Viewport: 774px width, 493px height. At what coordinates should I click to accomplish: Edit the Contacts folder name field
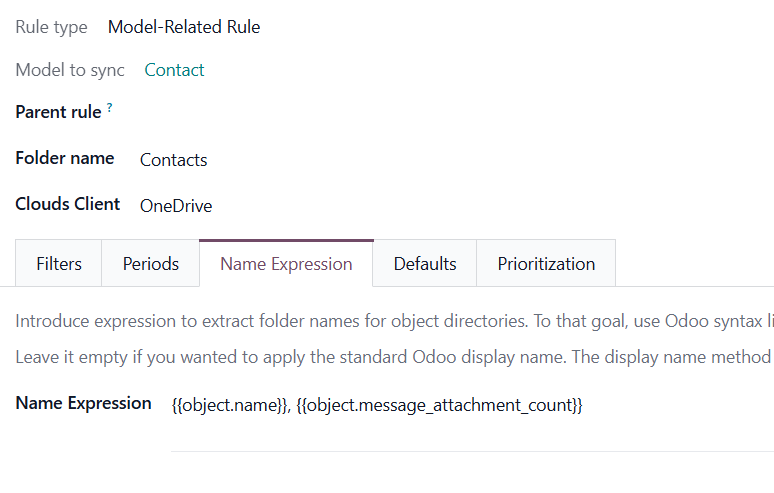[x=174, y=160]
